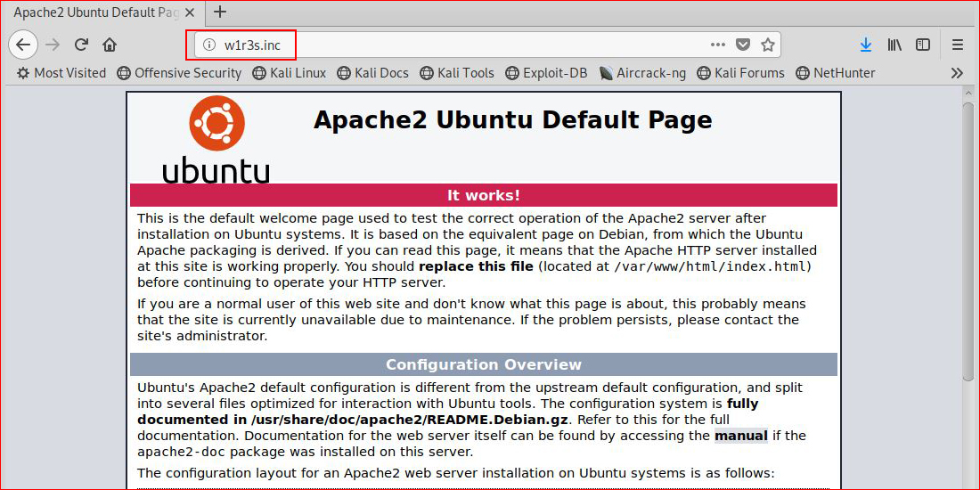Reload the current page
Image resolution: width=980 pixels, height=490 pixels.
pos(81,45)
